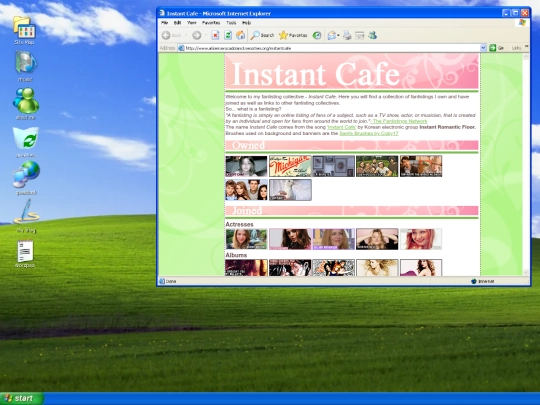
Task: Open the owned thumbnail of men outdoors
Action: 377,166
